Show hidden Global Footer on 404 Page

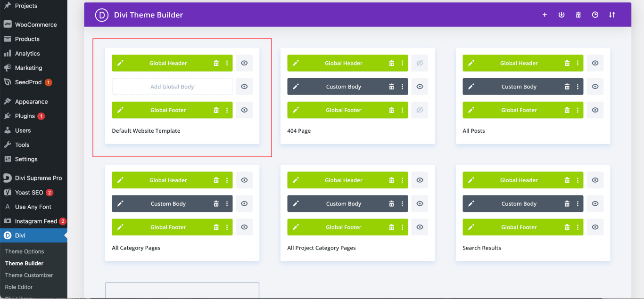(x=420, y=110)
